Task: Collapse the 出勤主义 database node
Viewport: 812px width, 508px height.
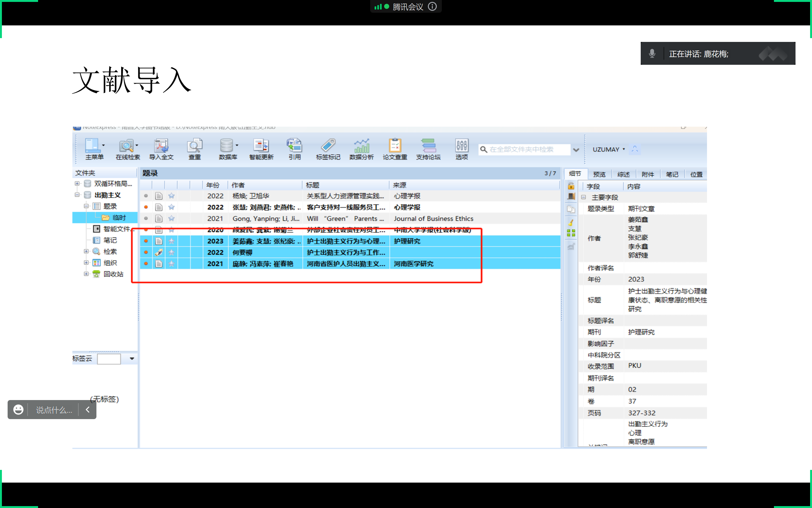Action: click(77, 195)
